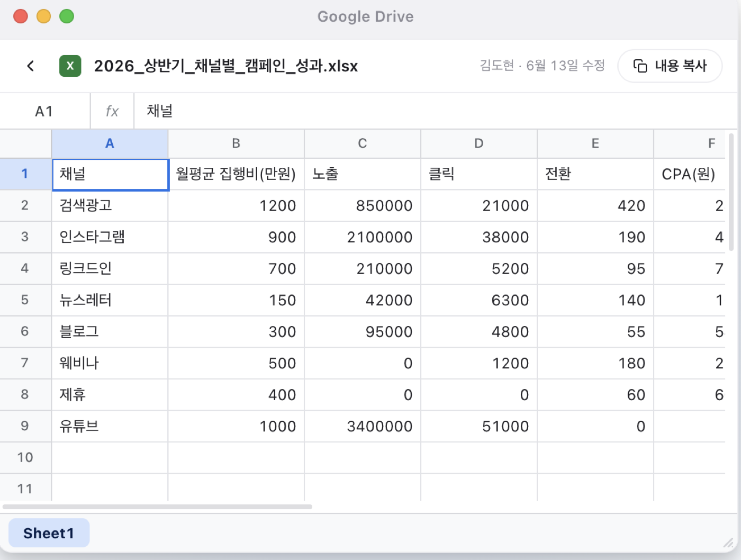Click the 850000 impressions cell
Viewport: 741px width, 560px height.
click(363, 205)
